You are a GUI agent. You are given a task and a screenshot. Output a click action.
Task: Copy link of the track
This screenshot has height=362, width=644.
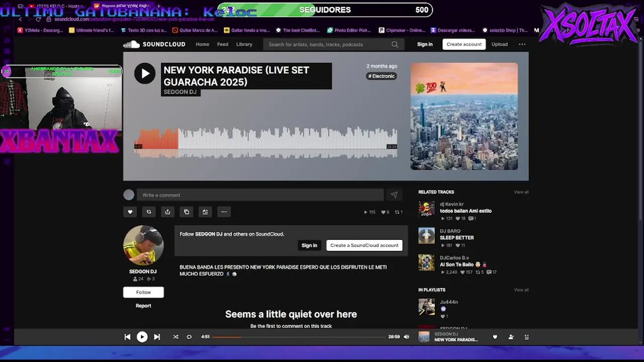click(187, 212)
